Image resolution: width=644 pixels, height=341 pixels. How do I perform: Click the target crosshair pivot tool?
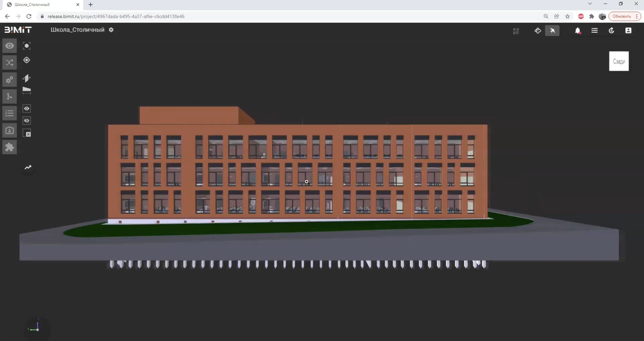(x=27, y=60)
